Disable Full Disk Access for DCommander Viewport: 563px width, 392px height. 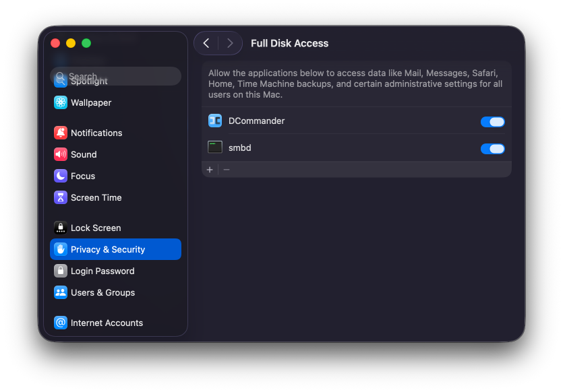pos(493,121)
